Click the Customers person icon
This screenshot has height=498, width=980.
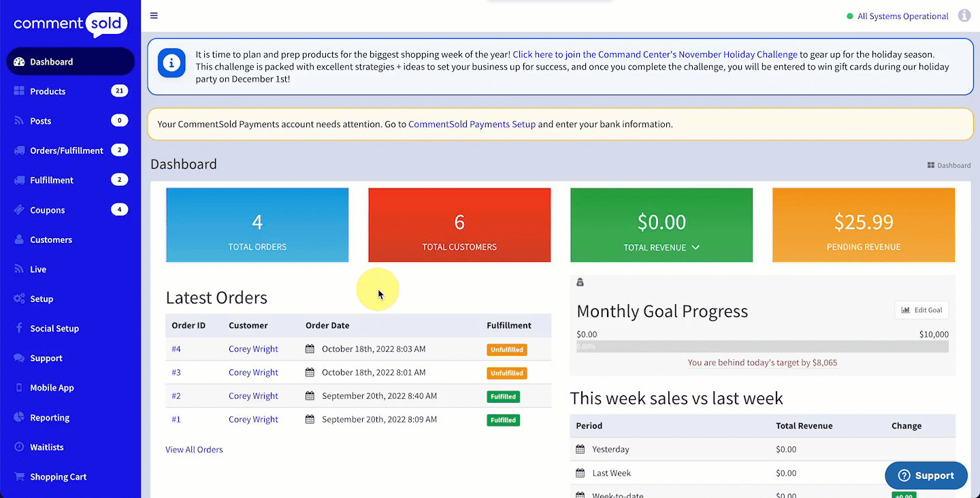click(x=19, y=239)
